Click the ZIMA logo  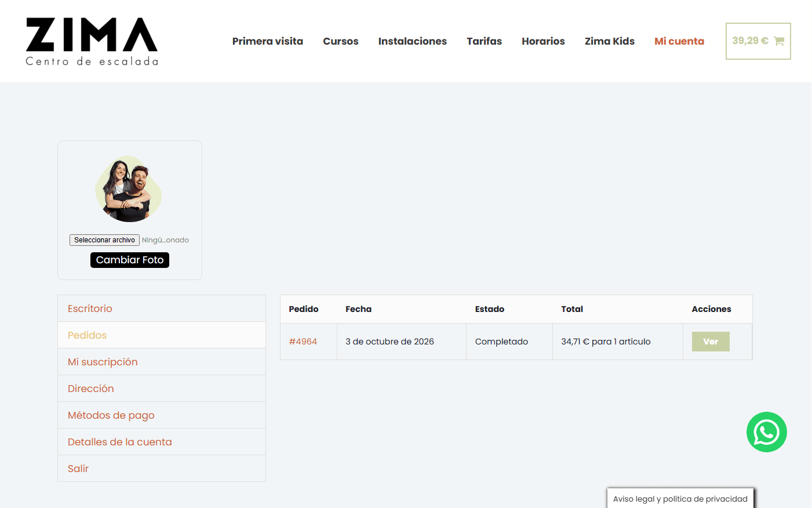[92, 41]
